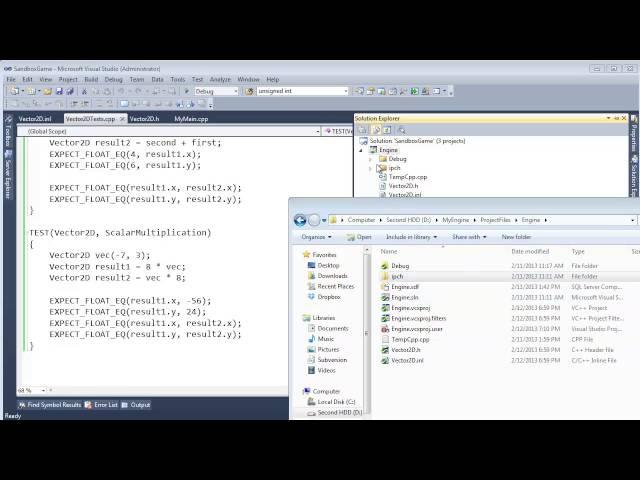The image size is (640, 480).
Task: Click New folder in Explorer toolbar
Action: coord(516,237)
